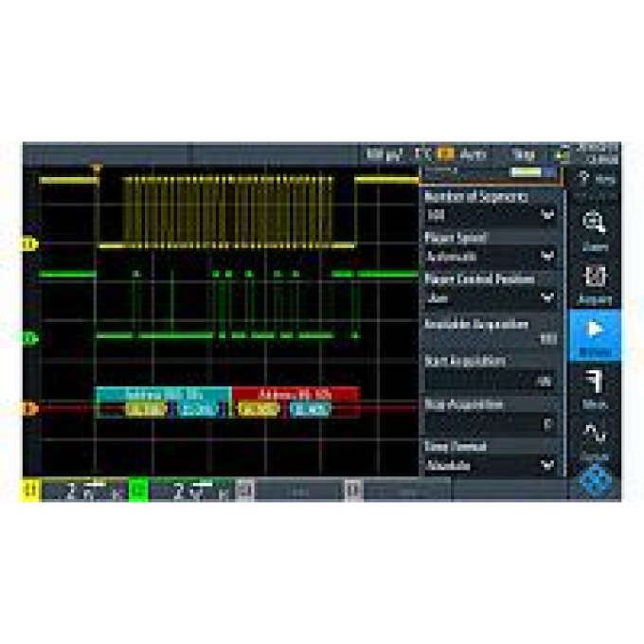Image resolution: width=644 pixels, height=644 pixels.
Task: Toggle gray channel 4 button in bottom bar
Action: 353,490
